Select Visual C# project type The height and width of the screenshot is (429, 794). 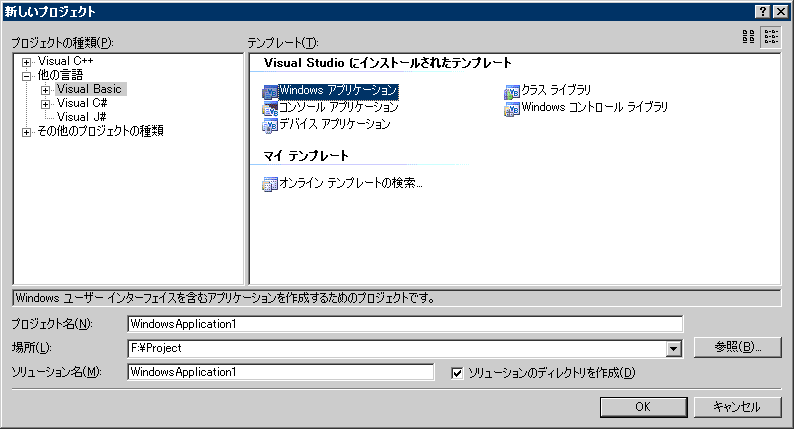pyautogui.click(x=82, y=103)
